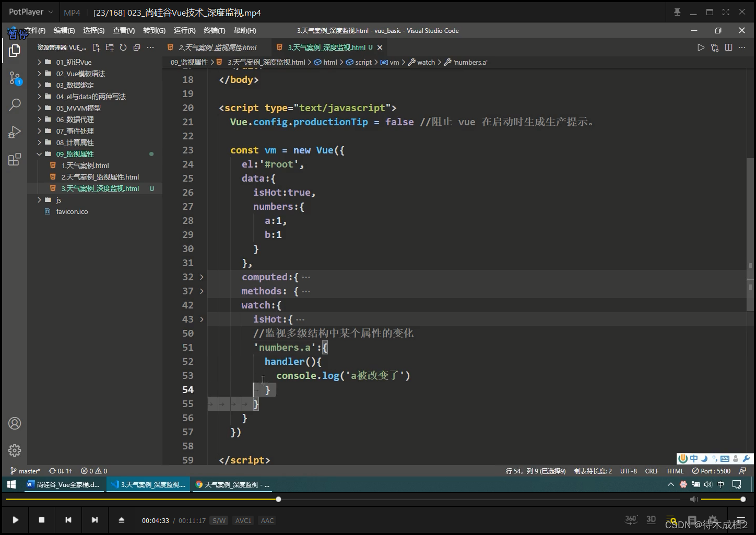The width and height of the screenshot is (756, 535).
Task: Toggle PotPlayer 360 degree video mode
Action: pos(631,519)
